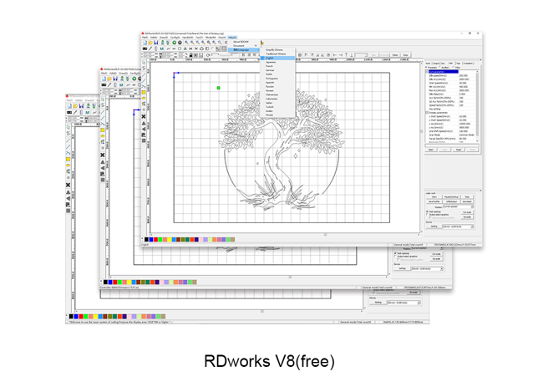Click the green square marker on canvas
The width and height of the screenshot is (543, 392).
[218, 88]
